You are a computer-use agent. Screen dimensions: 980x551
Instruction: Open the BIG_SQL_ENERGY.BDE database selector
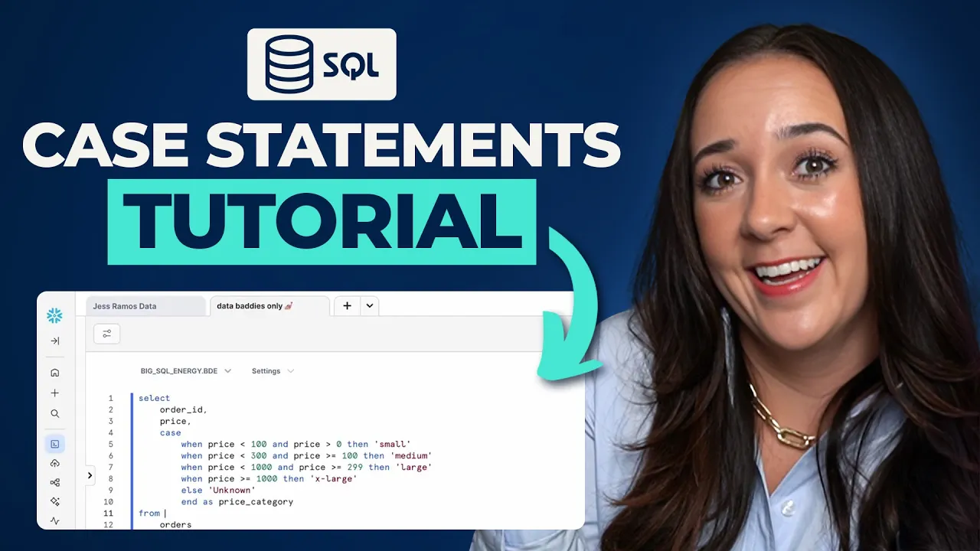tap(186, 371)
